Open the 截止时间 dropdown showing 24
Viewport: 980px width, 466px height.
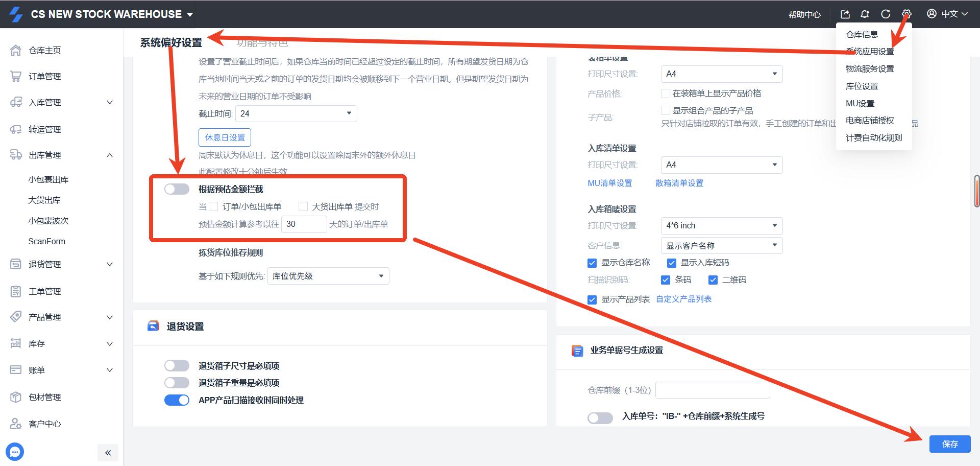click(x=296, y=113)
